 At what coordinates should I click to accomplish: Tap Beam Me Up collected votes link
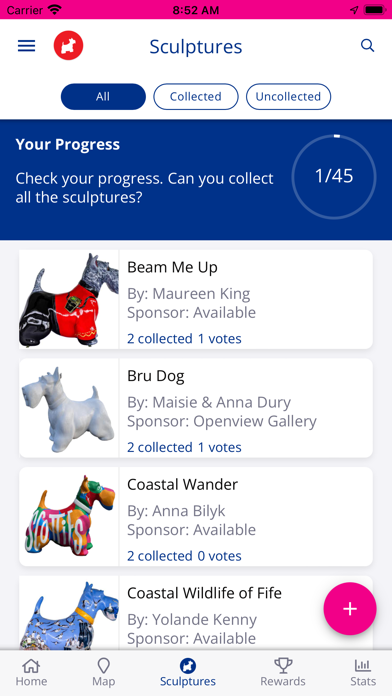tap(184, 339)
